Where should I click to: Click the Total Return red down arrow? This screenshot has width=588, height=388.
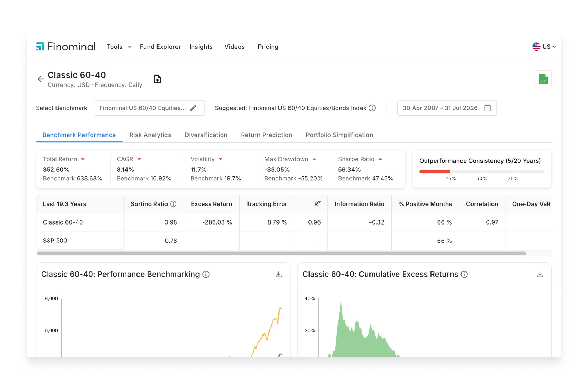(83, 159)
